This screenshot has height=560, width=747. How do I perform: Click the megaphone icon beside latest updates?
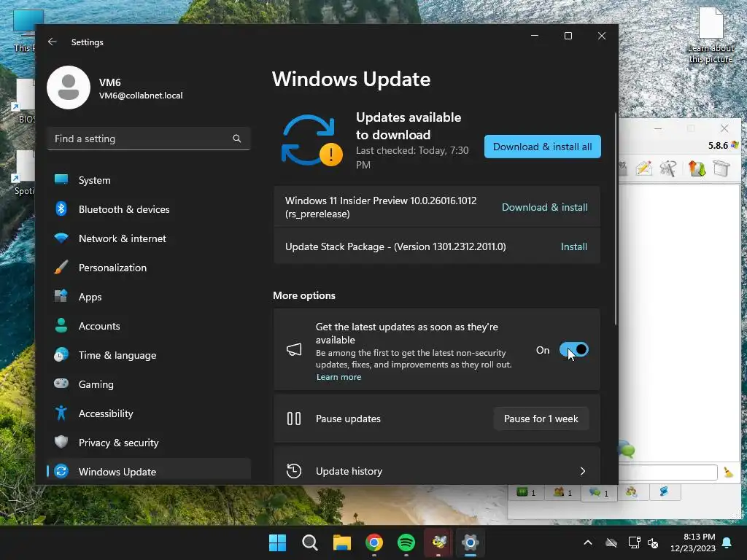pos(294,349)
